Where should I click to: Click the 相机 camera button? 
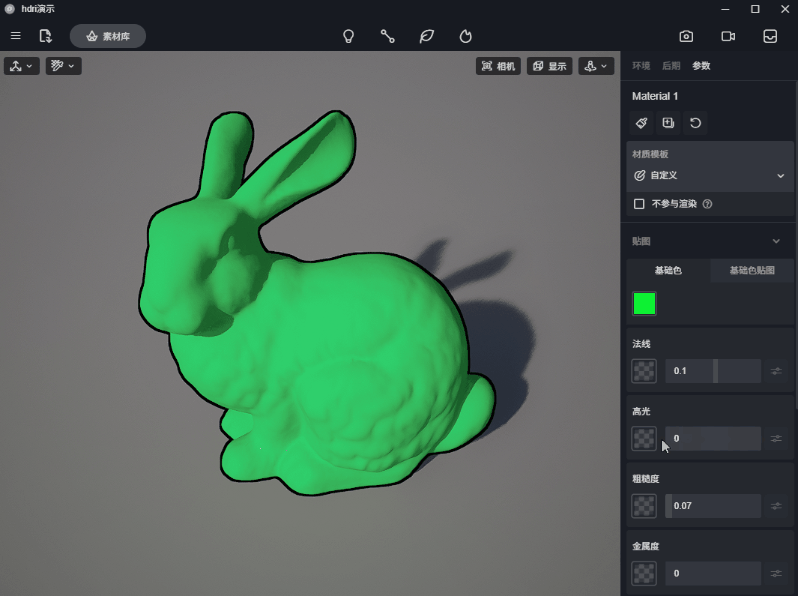499,66
